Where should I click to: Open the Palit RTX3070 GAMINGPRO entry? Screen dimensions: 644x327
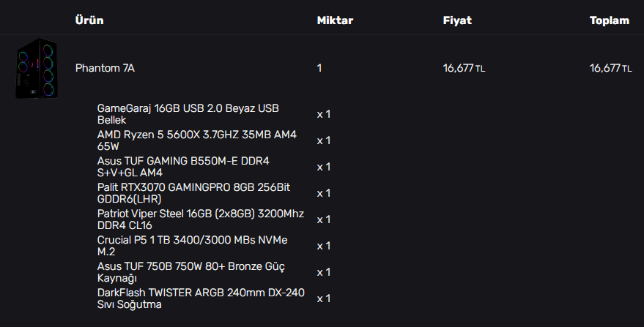[x=193, y=193]
